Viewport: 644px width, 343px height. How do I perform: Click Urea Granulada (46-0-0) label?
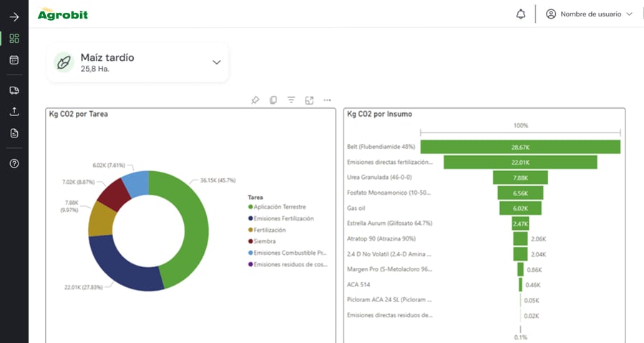point(379,177)
